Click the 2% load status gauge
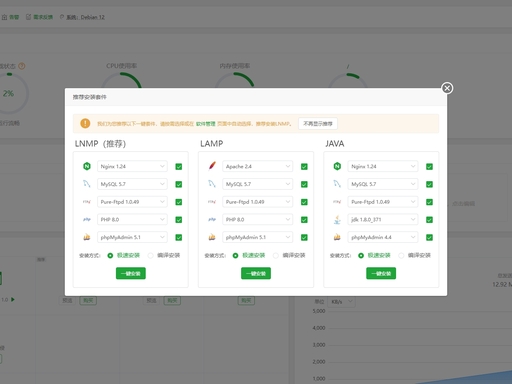This screenshot has width=512, height=384. pyautogui.click(x=9, y=93)
